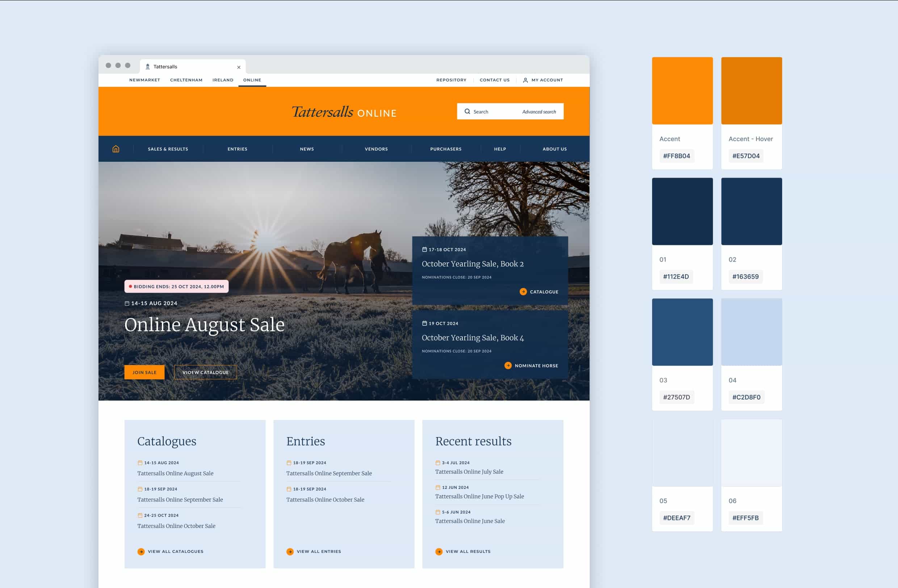Click arrow icon next to View All Catalogues
The height and width of the screenshot is (588, 898).
tap(141, 551)
